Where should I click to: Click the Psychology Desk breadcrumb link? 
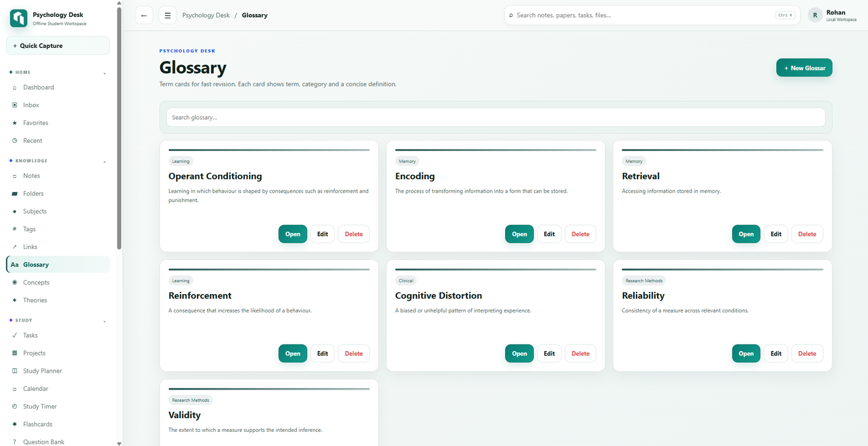[206, 15]
